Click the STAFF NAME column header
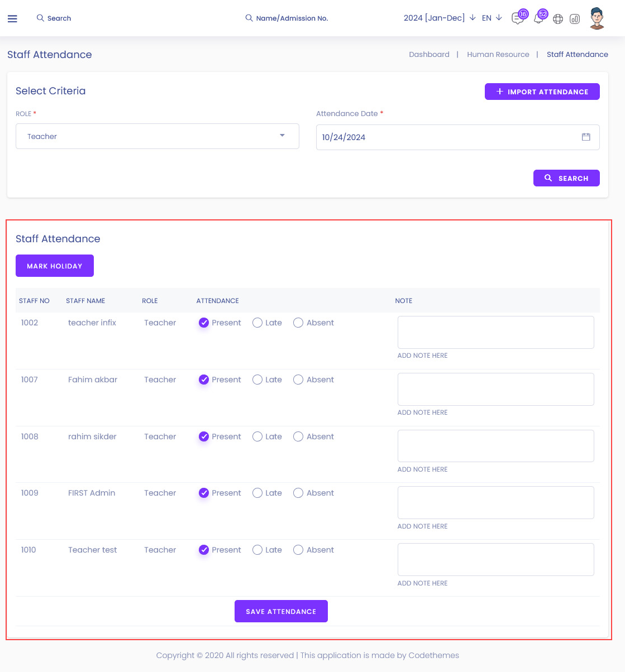The image size is (625, 672). coord(85,301)
